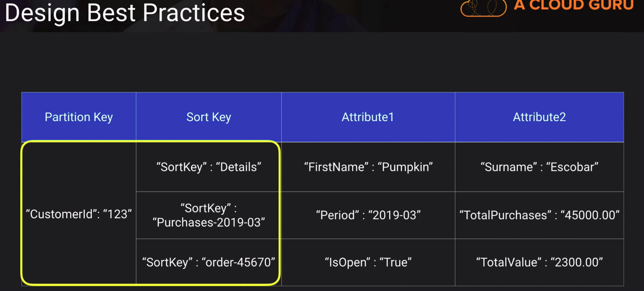Select the Sort Key column header

pos(209,117)
